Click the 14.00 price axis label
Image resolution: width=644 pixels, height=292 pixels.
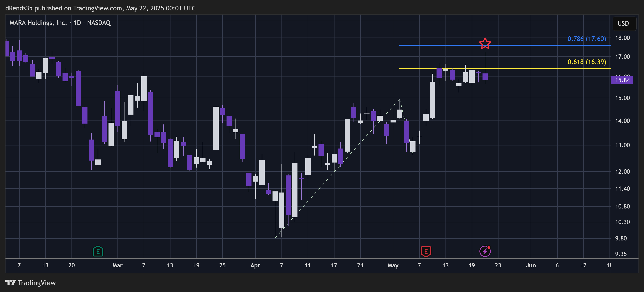click(x=622, y=121)
